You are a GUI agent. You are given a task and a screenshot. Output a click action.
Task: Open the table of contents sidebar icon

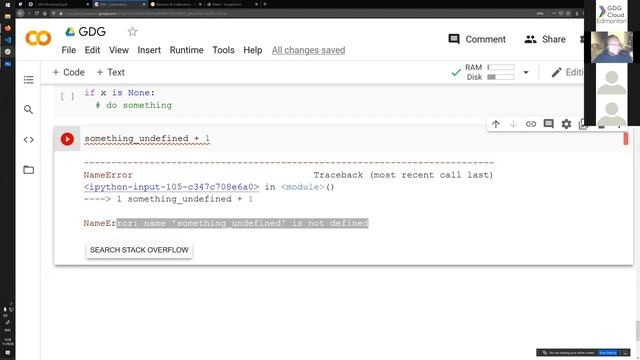(x=29, y=80)
